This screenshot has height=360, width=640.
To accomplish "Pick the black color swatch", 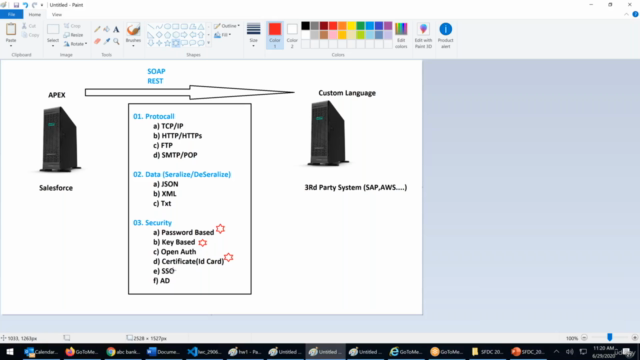I will [305, 26].
